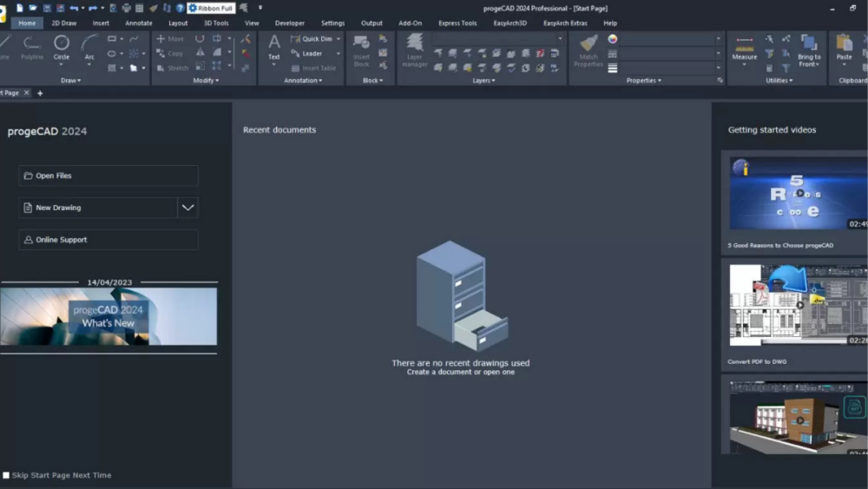
Task: Open the Layer manager
Action: pyautogui.click(x=414, y=51)
